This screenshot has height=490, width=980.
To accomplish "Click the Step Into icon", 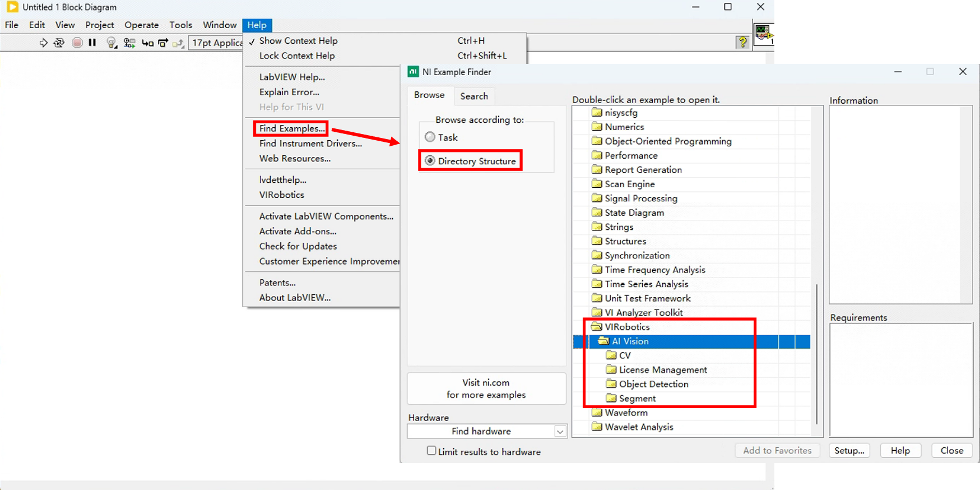I will click(147, 43).
